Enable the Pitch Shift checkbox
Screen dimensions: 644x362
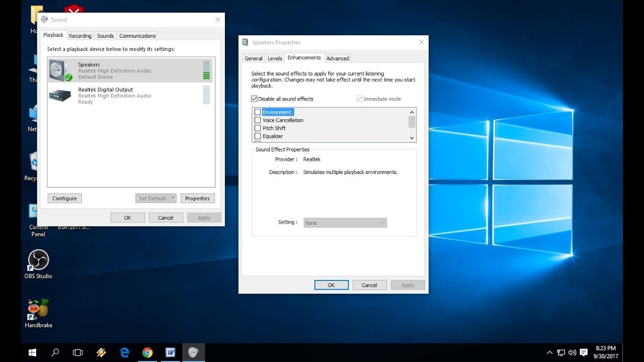coord(258,128)
